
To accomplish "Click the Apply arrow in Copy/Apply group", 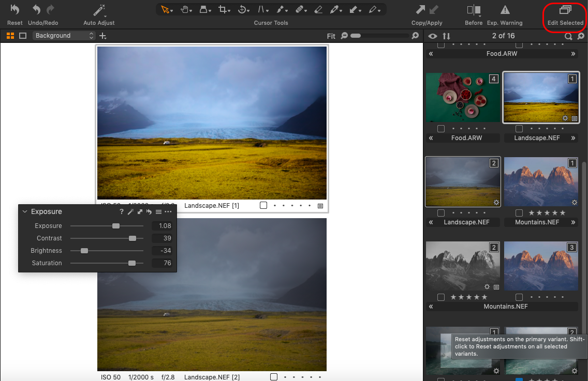I will pos(434,10).
